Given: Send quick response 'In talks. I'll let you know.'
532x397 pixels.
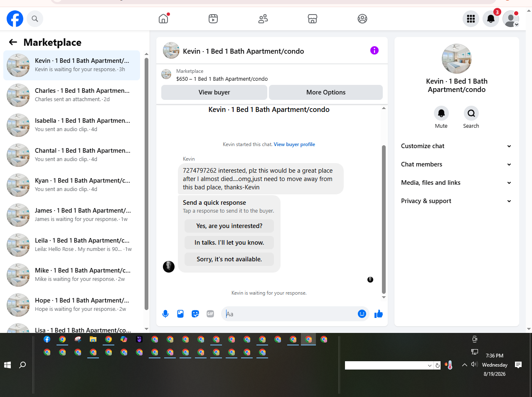Looking at the screenshot, I should [x=229, y=243].
